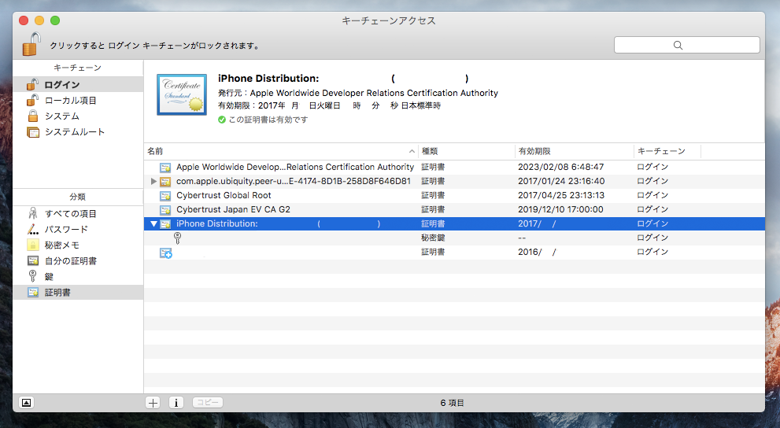Viewport: 780px width, 428px height.
Task: Click the 秘密鍵 type cell
Action: [433, 238]
